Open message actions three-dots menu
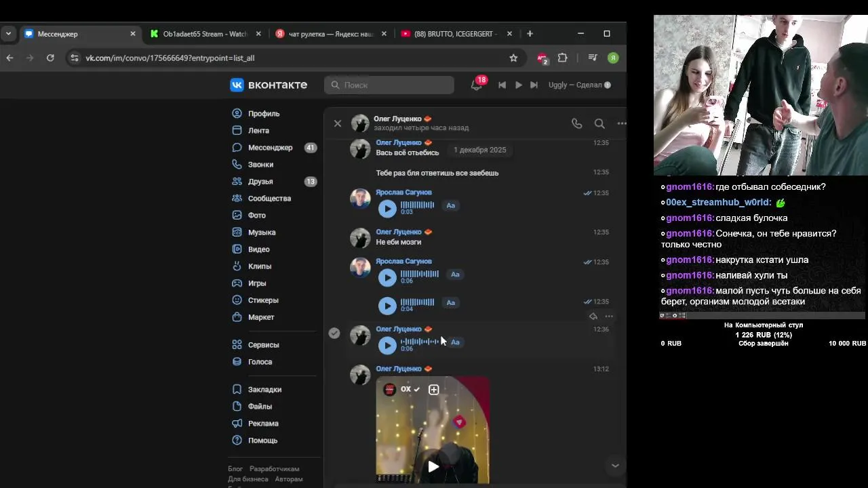 click(x=609, y=317)
